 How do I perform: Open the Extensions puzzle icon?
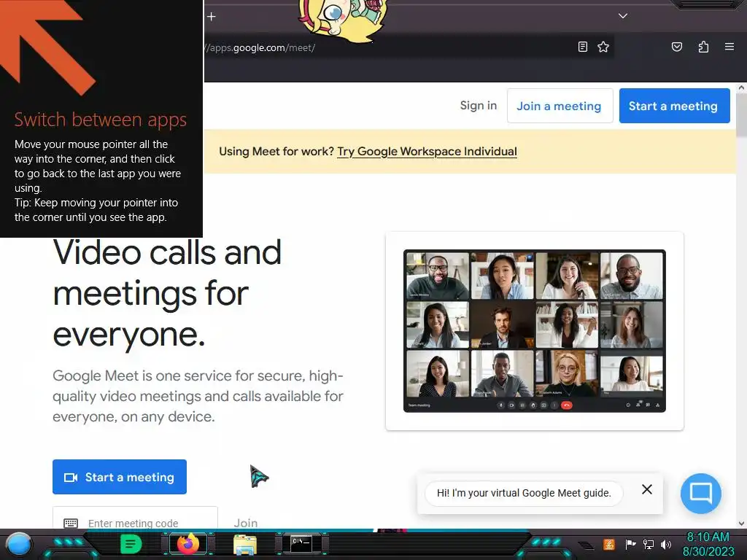click(x=703, y=47)
